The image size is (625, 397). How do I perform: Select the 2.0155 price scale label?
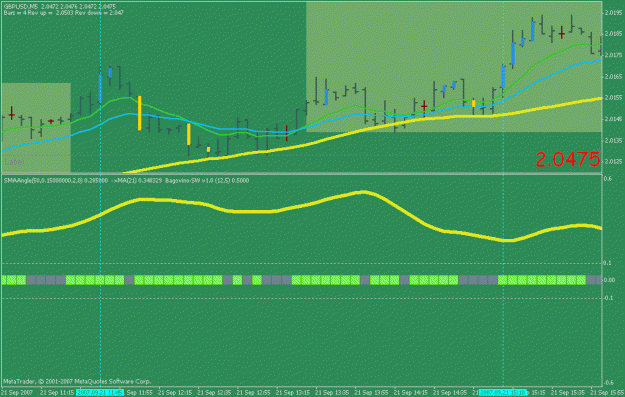pos(613,97)
